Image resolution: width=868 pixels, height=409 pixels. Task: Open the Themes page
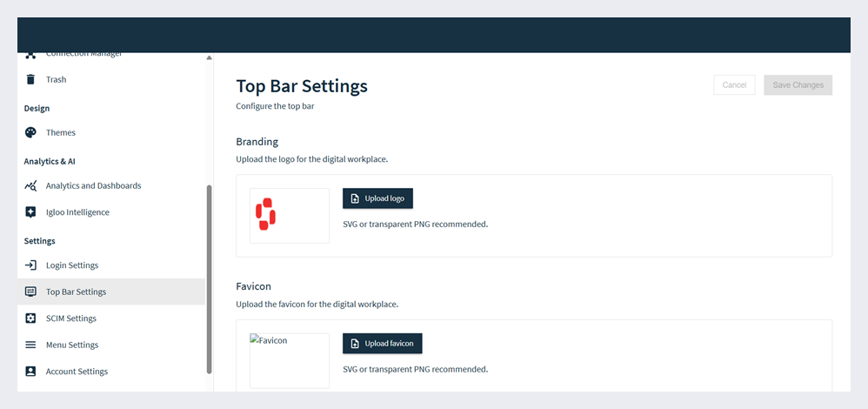pyautogui.click(x=110, y=132)
